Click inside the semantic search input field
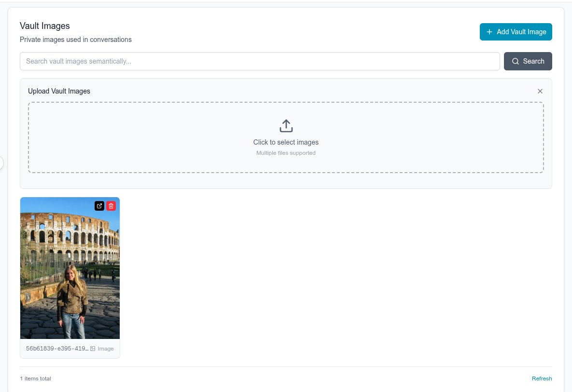 (193, 61)
